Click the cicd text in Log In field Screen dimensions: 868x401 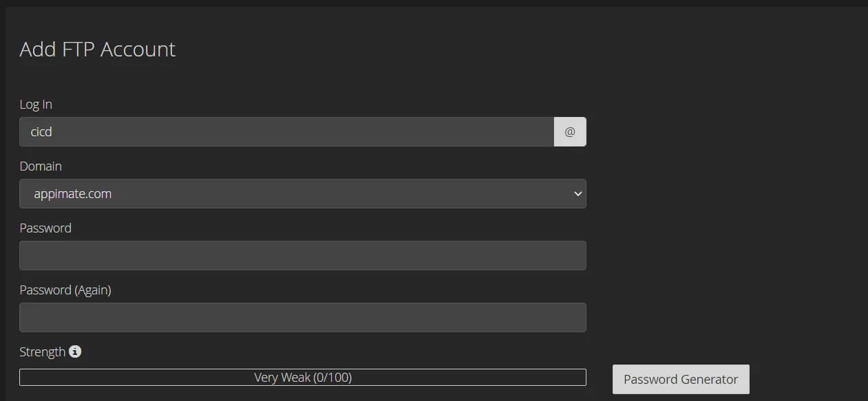click(x=41, y=132)
